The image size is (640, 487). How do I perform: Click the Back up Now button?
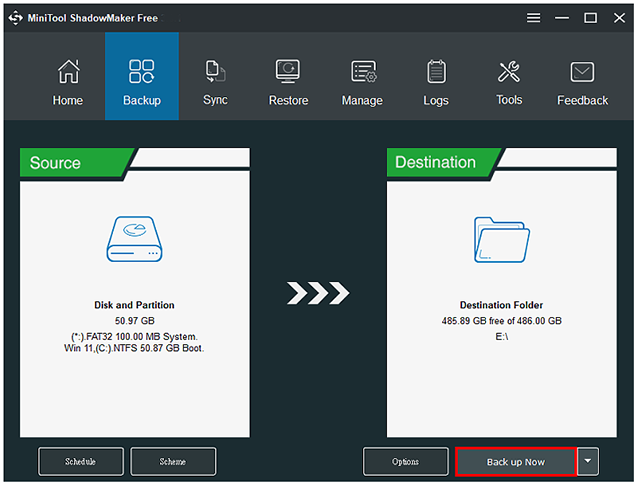click(x=515, y=461)
